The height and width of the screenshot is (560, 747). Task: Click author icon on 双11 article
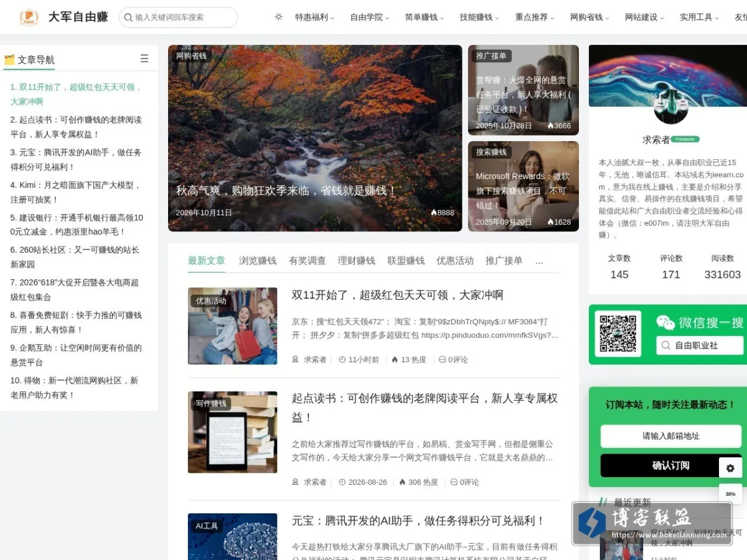(295, 360)
